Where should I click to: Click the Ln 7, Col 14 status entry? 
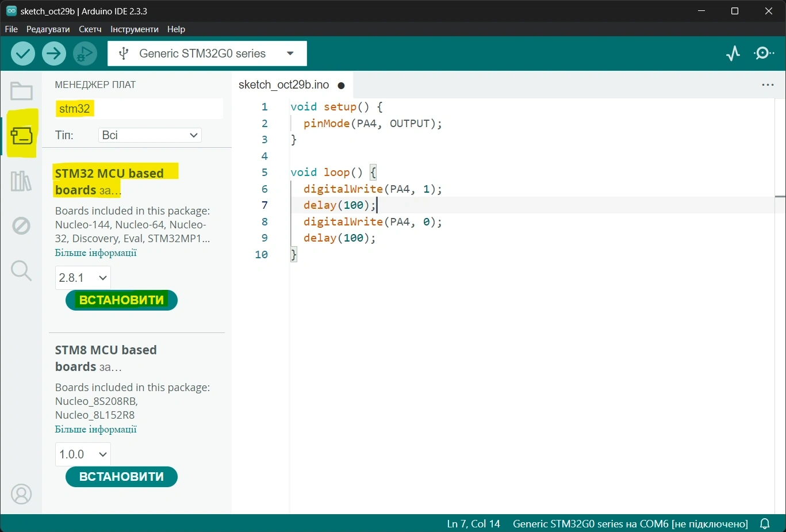(x=474, y=523)
